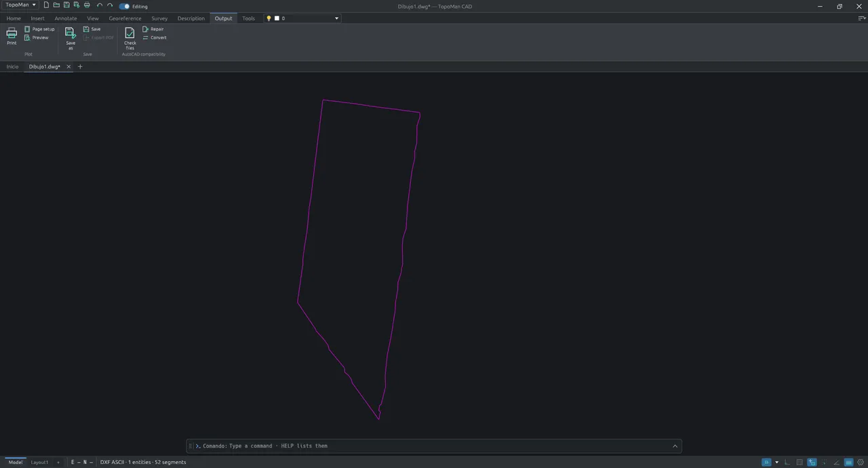
Task: Add a new layout with plus
Action: coord(58,462)
